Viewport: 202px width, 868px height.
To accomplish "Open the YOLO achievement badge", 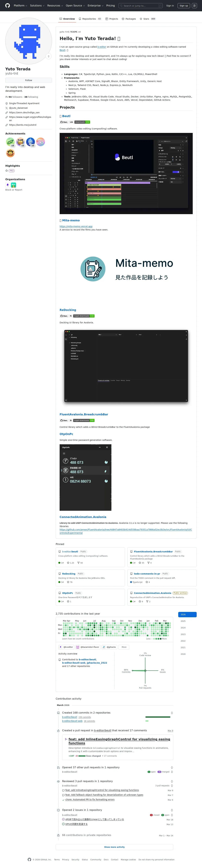I will (x=40, y=142).
